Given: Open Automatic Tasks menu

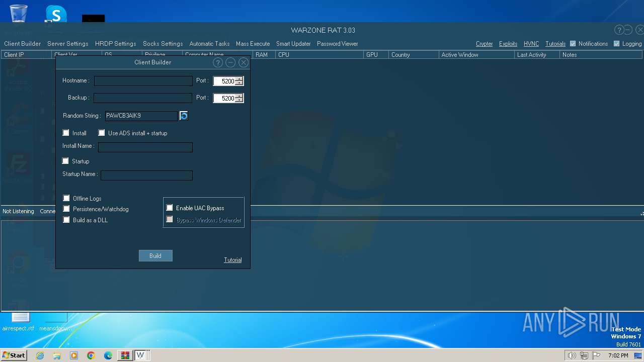Looking at the screenshot, I should coord(209,44).
